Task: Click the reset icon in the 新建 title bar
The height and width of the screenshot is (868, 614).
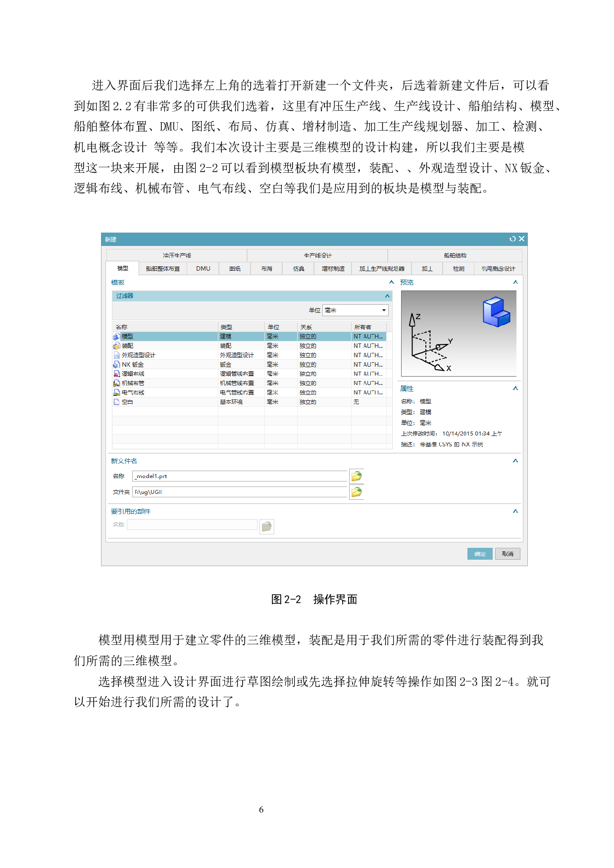Action: (512, 239)
